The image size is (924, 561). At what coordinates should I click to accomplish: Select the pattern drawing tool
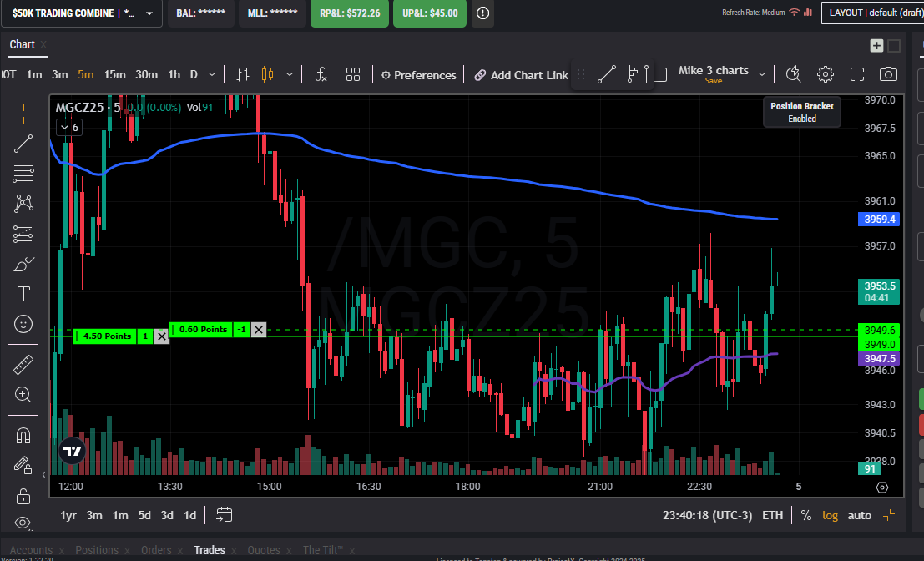pyautogui.click(x=23, y=204)
